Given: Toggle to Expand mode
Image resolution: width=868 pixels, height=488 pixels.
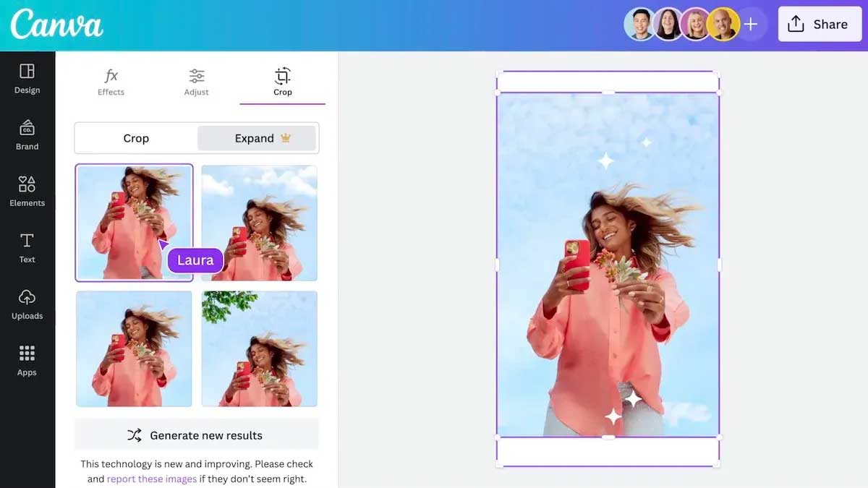Looking at the screenshot, I should click(x=257, y=138).
